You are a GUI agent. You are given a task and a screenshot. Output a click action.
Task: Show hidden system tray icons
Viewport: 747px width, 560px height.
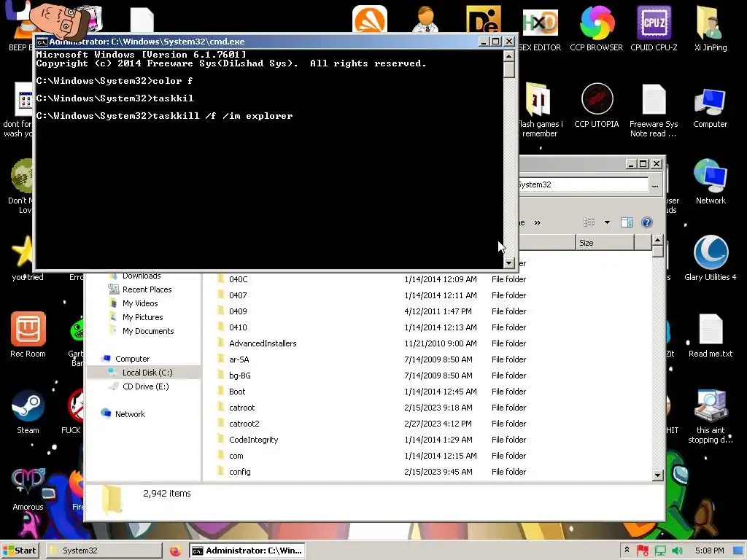(x=627, y=550)
